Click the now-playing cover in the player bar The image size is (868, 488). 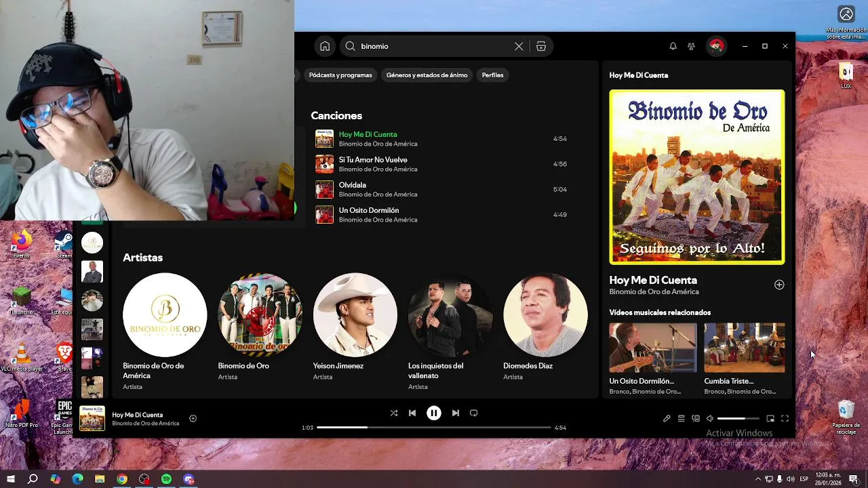click(92, 418)
